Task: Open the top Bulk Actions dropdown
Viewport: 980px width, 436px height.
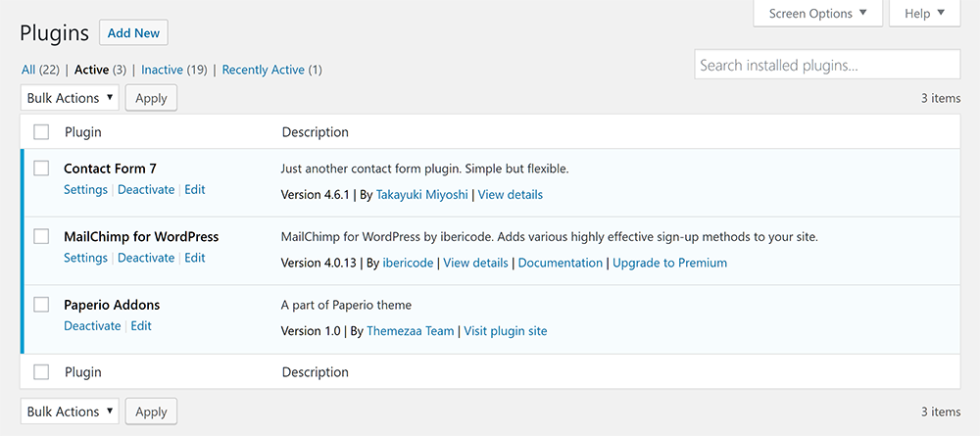Action: [x=70, y=98]
